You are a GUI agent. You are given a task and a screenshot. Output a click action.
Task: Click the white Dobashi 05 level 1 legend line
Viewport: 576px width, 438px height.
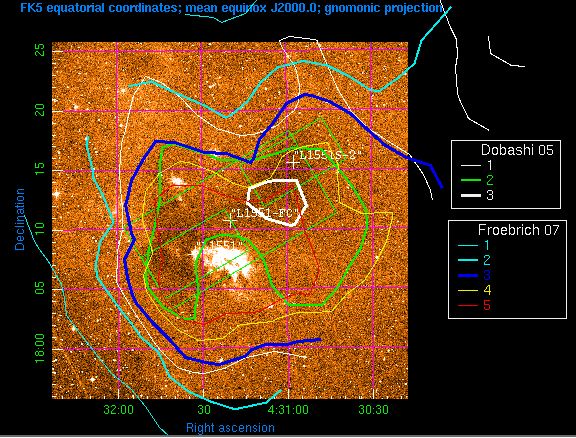pos(471,166)
